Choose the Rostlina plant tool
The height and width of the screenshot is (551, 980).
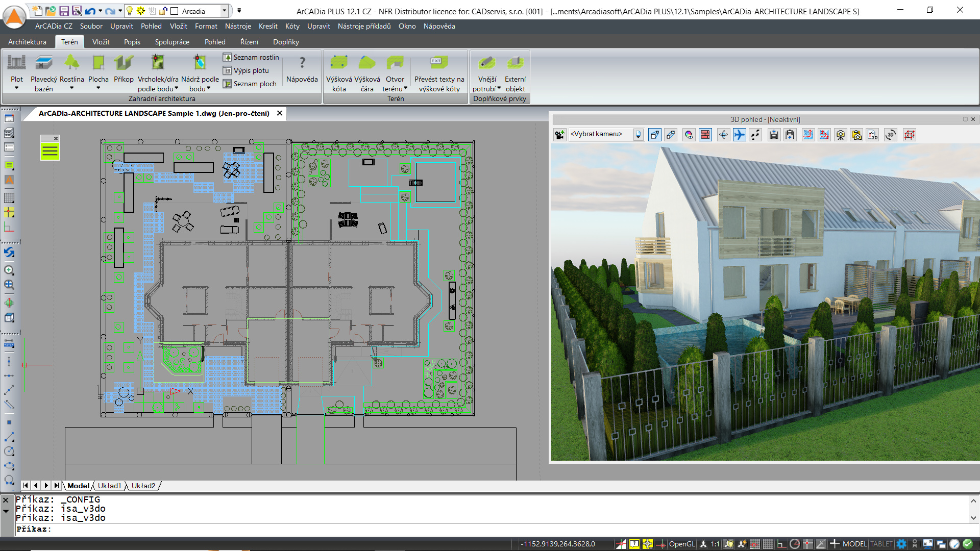pyautogui.click(x=71, y=71)
